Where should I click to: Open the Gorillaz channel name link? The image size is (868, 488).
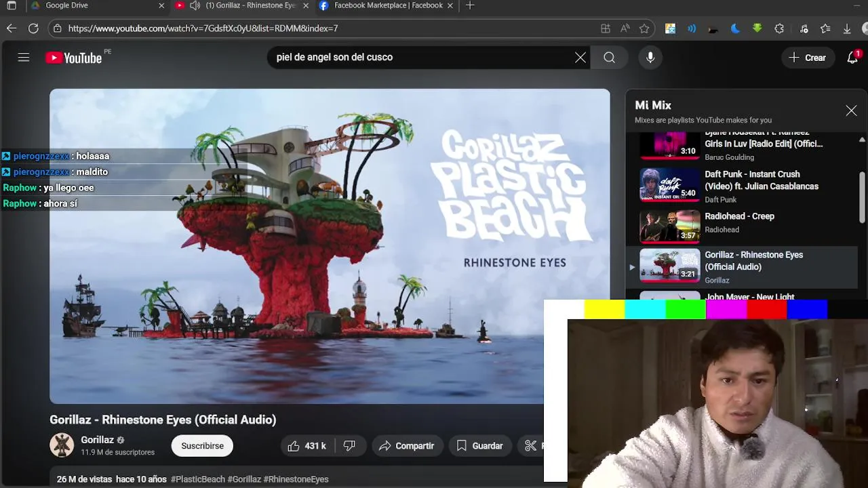click(97, 440)
